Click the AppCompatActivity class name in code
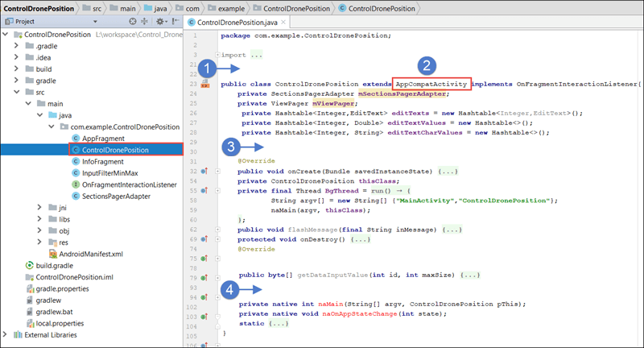This screenshot has width=644, height=348. 432,83
